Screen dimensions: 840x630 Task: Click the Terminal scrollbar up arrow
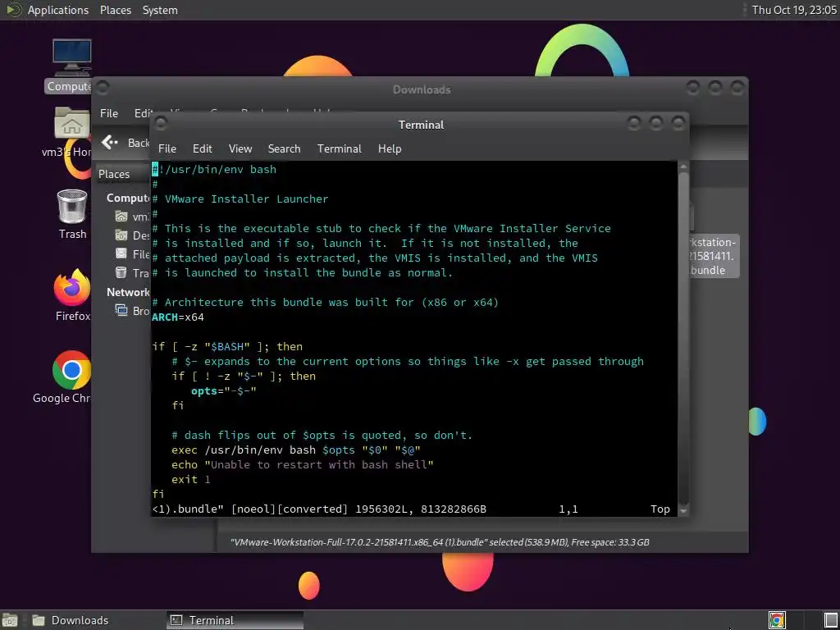point(683,167)
